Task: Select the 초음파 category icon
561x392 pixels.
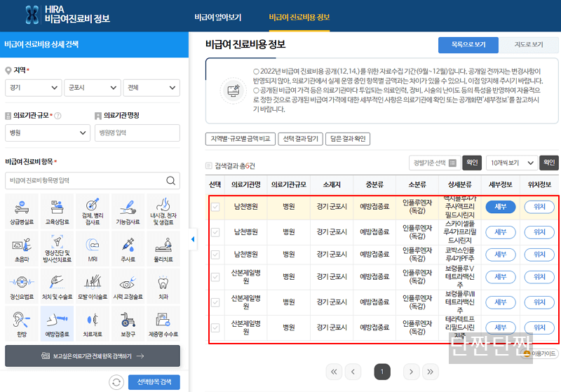Action: pos(22,248)
